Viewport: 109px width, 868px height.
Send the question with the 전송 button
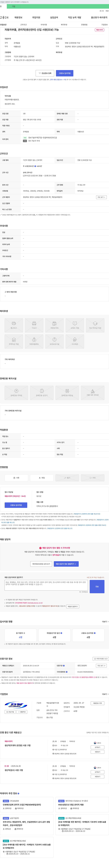click(x=97, y=587)
